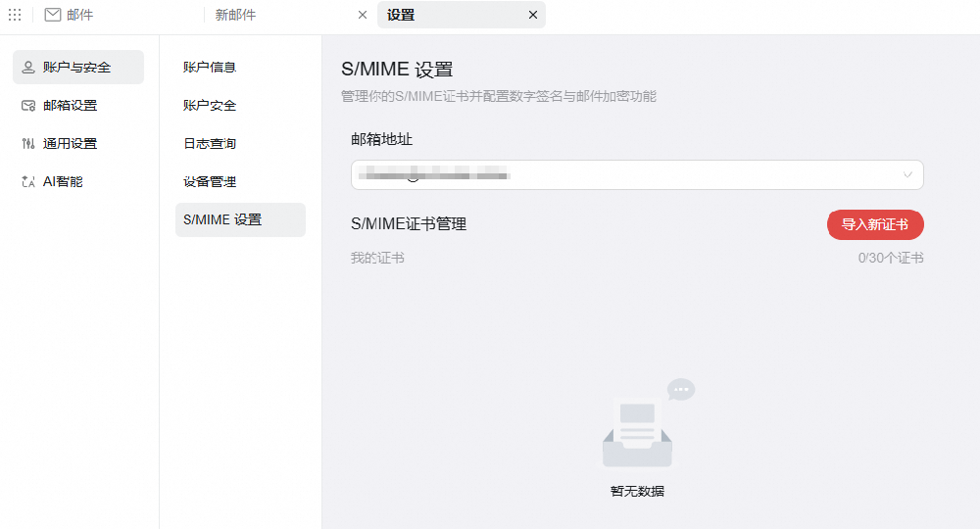Viewport: 980px width, 529px height.
Task: Import a new certificate with 导入新证书
Action: point(875,225)
